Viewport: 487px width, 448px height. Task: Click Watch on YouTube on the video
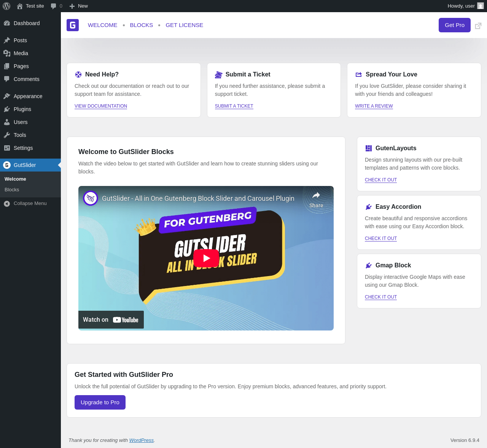tap(111, 320)
